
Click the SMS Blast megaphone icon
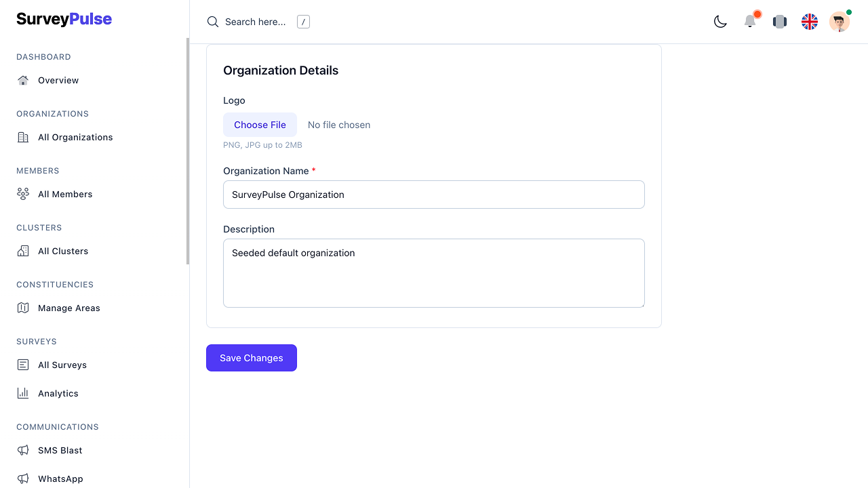point(23,450)
